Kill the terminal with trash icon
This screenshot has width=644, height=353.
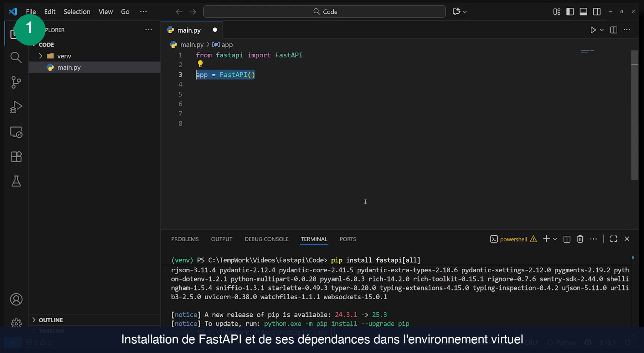(x=580, y=239)
